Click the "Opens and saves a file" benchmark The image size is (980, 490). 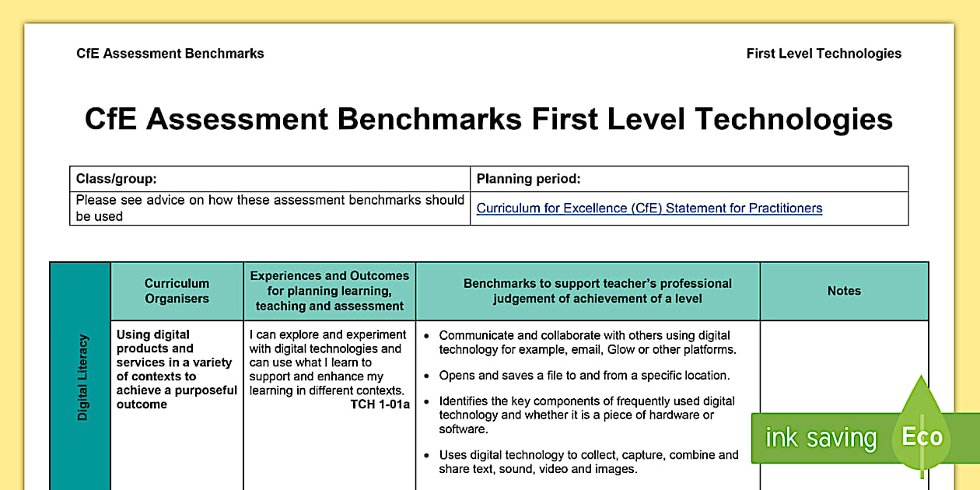[x=583, y=376]
